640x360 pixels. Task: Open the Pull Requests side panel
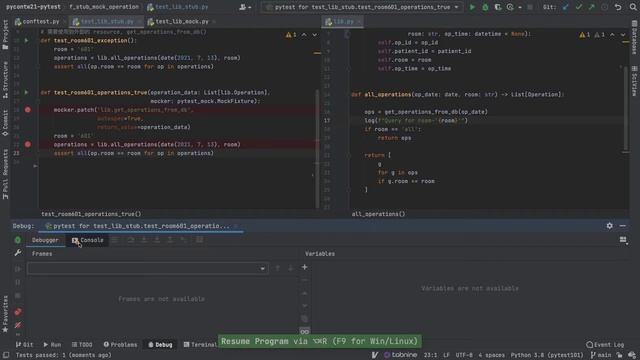[x=5, y=174]
